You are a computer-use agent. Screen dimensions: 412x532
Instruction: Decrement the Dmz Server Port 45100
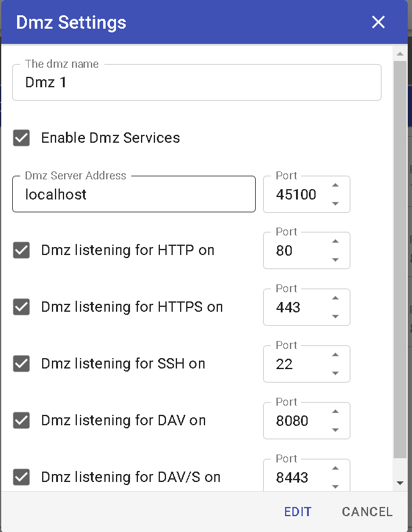coord(335,202)
